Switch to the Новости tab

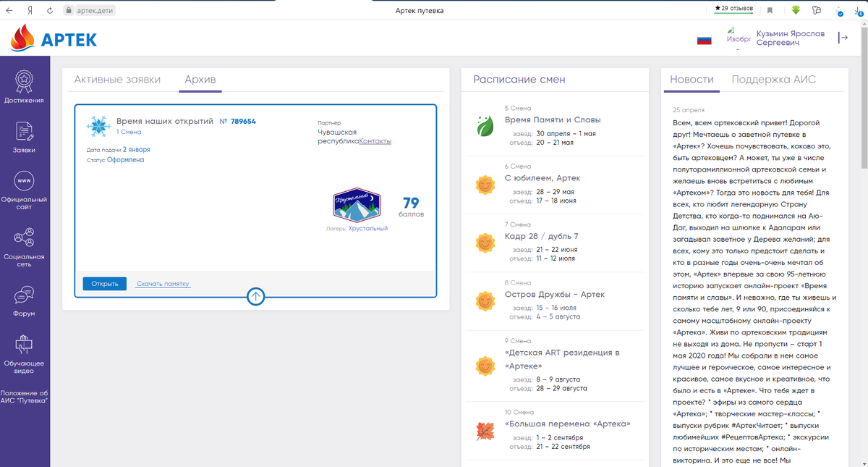692,80
